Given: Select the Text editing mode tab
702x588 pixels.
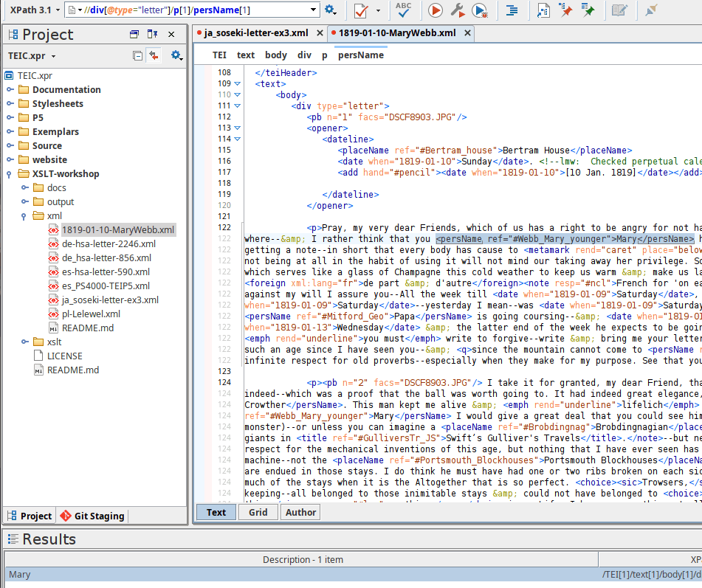Looking at the screenshot, I should [216, 512].
